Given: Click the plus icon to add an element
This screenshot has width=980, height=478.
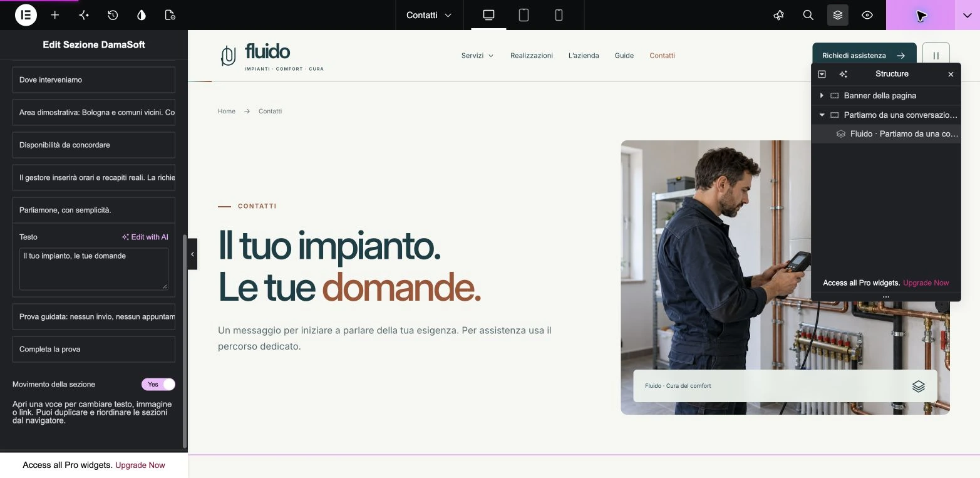Looking at the screenshot, I should [x=55, y=15].
